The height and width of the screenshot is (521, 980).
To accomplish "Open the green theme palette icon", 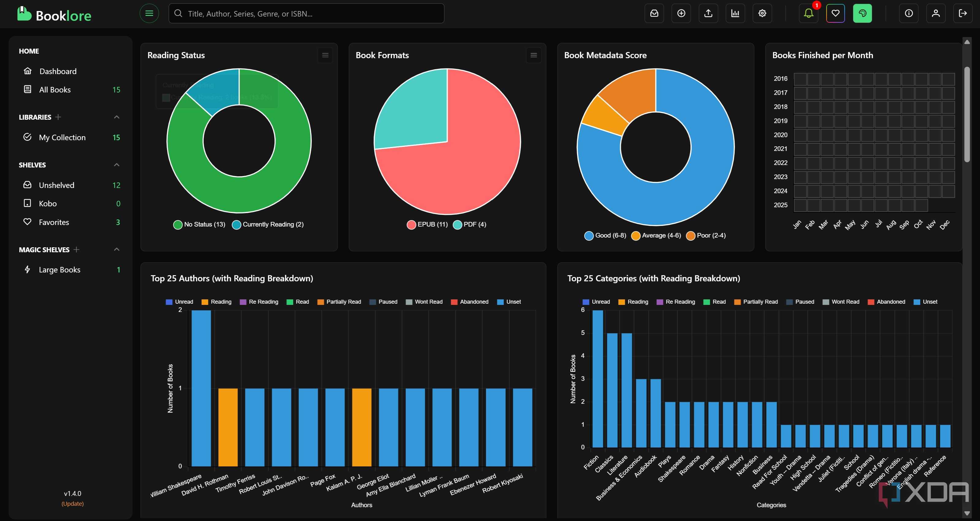I will pos(862,13).
